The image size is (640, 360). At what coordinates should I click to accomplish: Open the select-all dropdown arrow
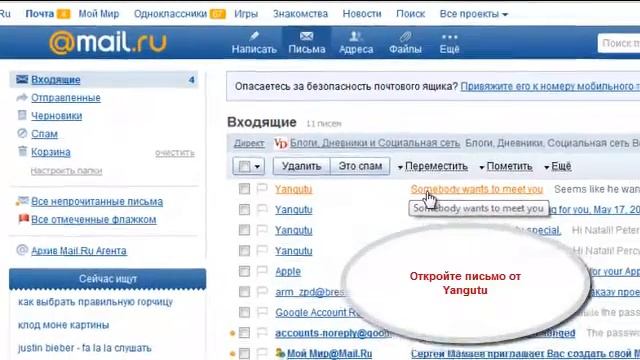[x=257, y=167]
